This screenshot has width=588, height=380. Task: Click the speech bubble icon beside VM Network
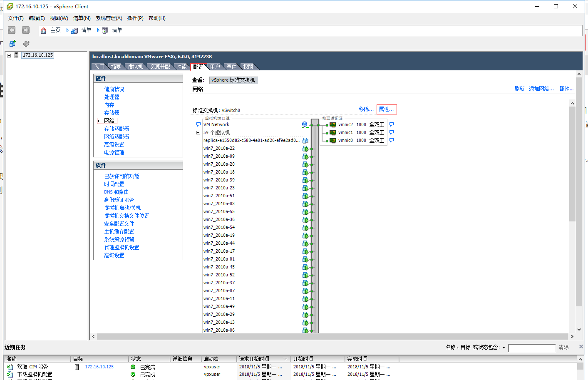(198, 124)
